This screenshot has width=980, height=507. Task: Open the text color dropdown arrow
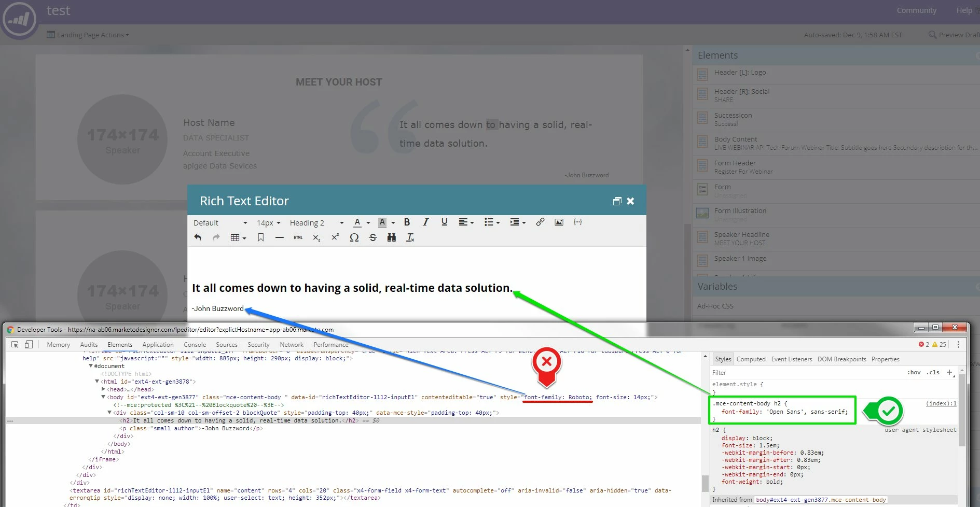368,223
